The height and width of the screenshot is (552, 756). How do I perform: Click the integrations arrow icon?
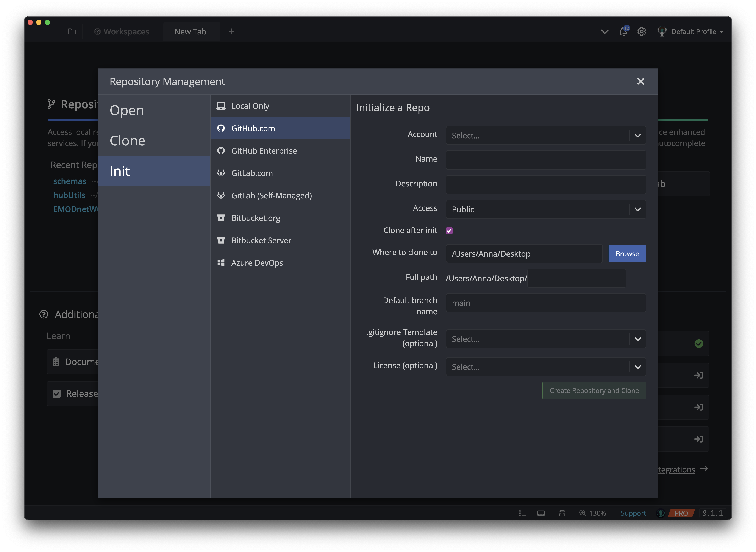[704, 468]
